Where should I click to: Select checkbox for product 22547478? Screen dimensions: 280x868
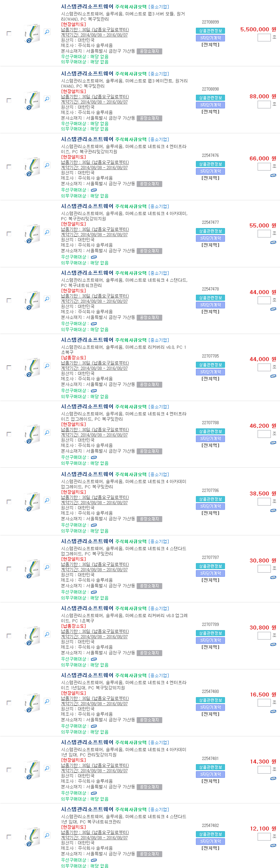[9, 300]
